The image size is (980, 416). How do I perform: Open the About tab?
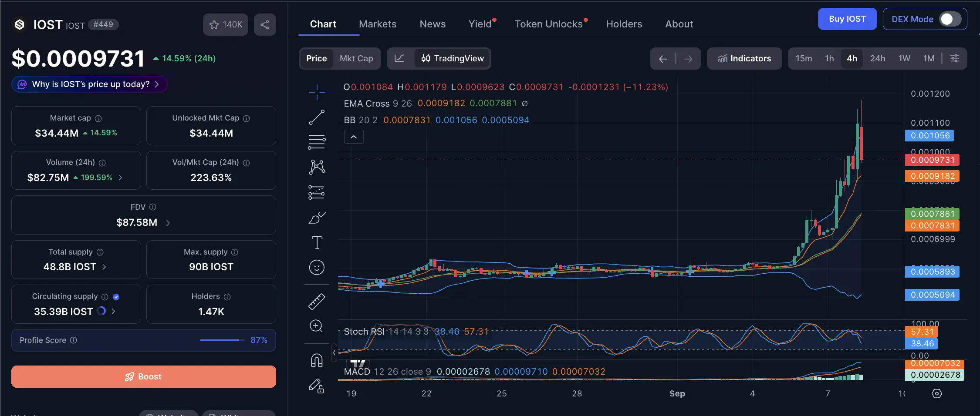pyautogui.click(x=679, y=24)
